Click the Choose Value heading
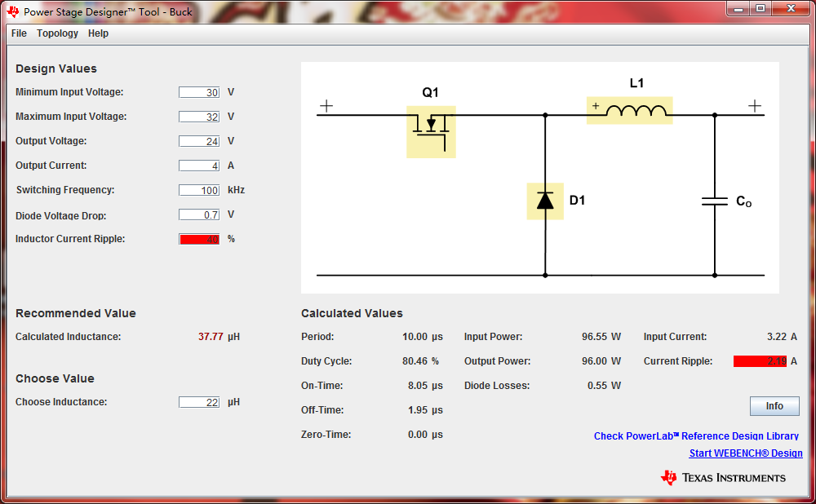Screen dimensions: 816x504 pyautogui.click(x=55, y=378)
